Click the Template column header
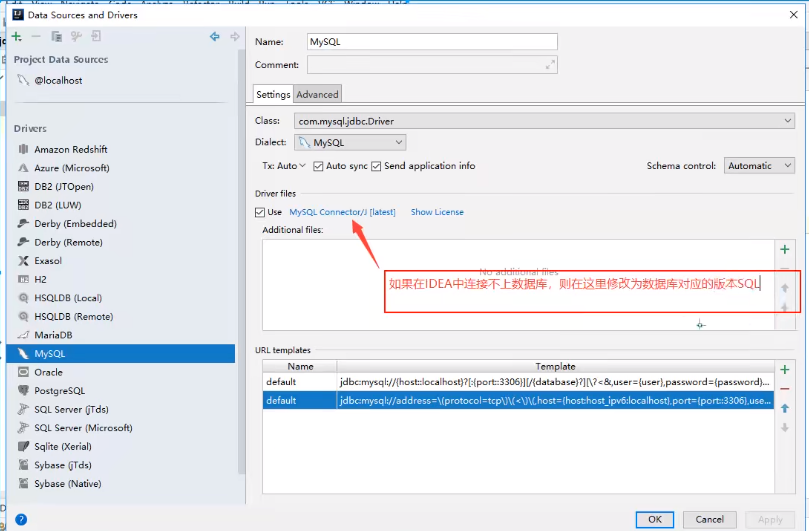The image size is (809, 531). coord(555,366)
